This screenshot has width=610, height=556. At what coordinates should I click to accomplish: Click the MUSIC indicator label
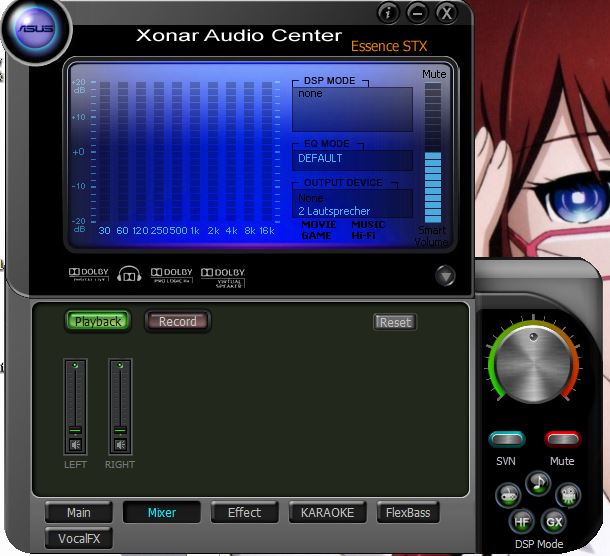[x=368, y=225]
